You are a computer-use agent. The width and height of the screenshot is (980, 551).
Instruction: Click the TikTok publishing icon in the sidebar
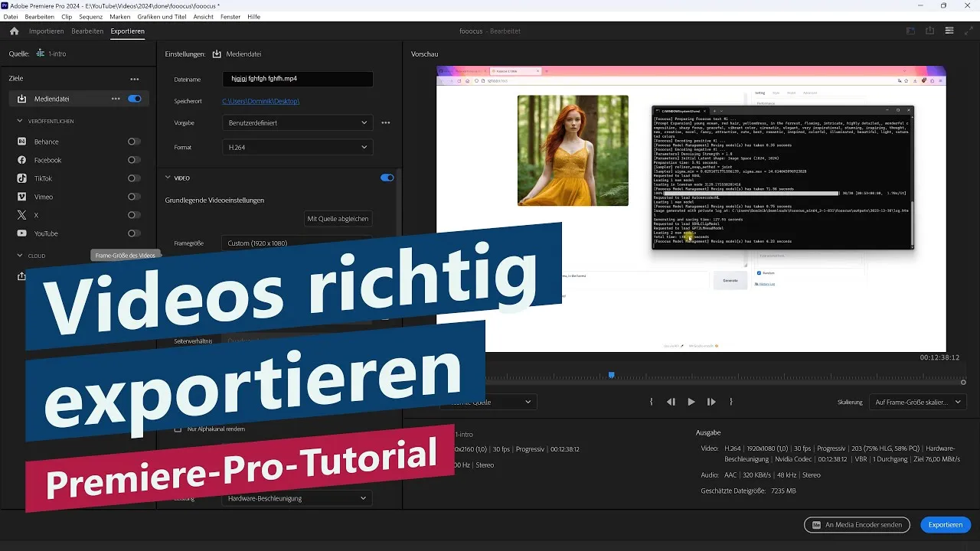pyautogui.click(x=21, y=178)
